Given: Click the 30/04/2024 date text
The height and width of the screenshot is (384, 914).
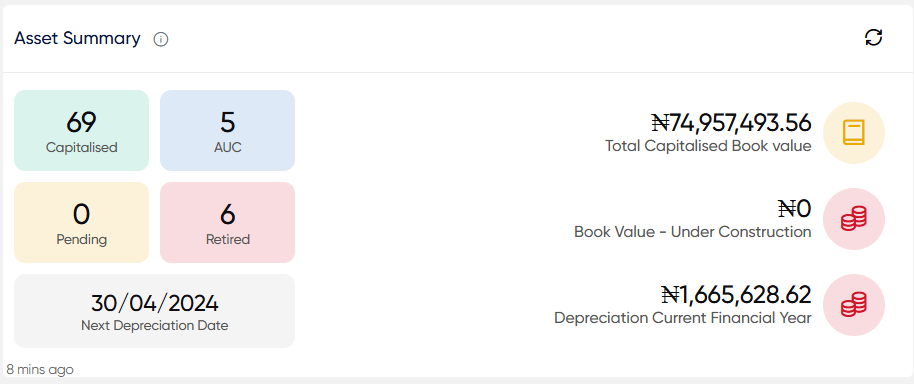Looking at the screenshot, I should (154, 304).
